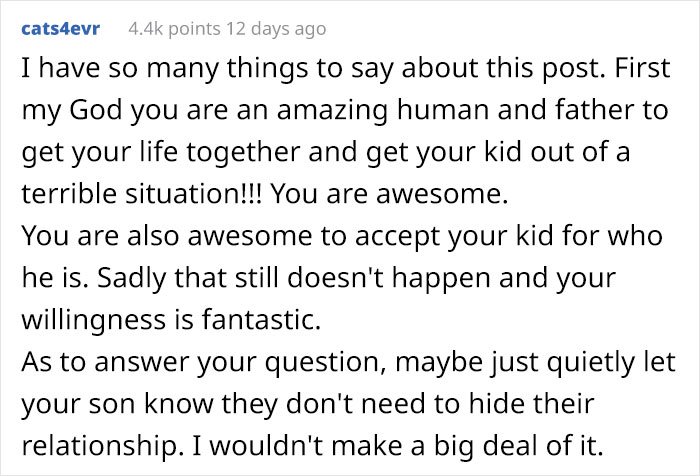Click the phrase "maybe just quietly let"
The height and width of the screenshot is (476, 700).
[535, 362]
